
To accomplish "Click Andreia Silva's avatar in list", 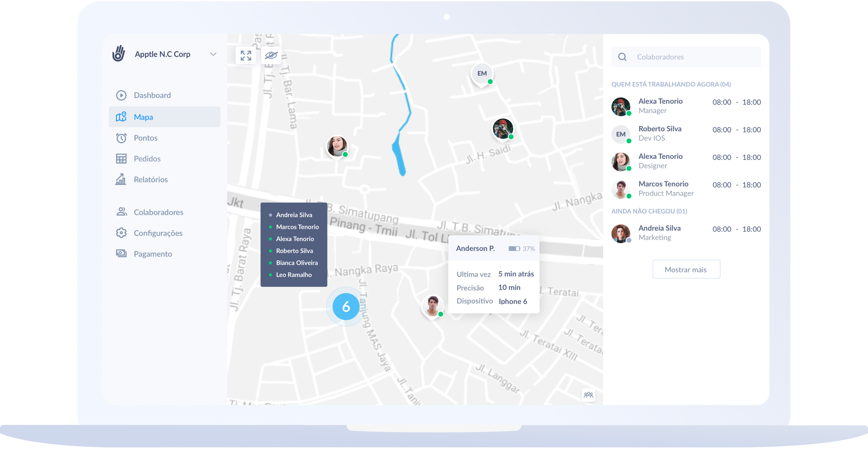I will click(621, 234).
